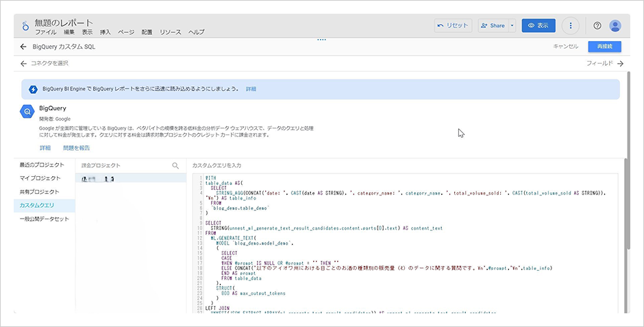
Task: Click the BigQuery BI Engine lightning icon
Action: pos(34,89)
